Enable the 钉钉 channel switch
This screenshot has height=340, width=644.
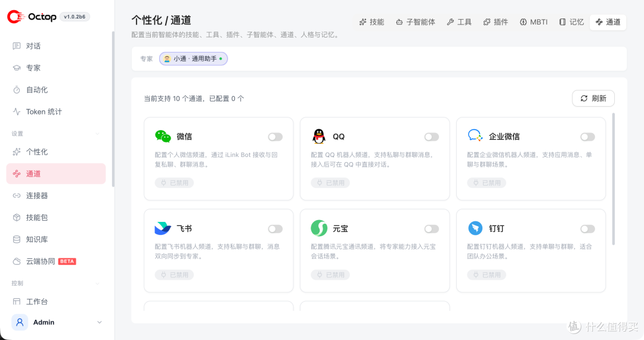tap(587, 228)
